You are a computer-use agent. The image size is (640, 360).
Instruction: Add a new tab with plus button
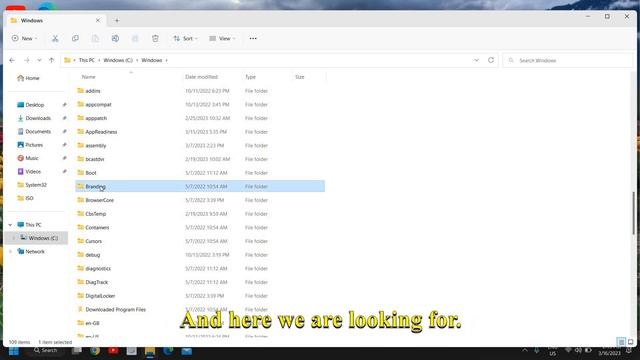click(x=117, y=20)
